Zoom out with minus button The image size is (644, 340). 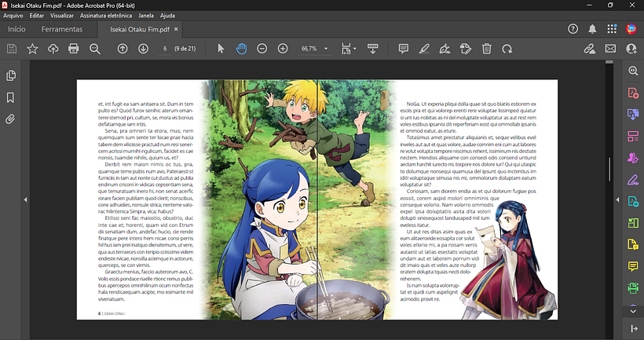tap(262, 49)
